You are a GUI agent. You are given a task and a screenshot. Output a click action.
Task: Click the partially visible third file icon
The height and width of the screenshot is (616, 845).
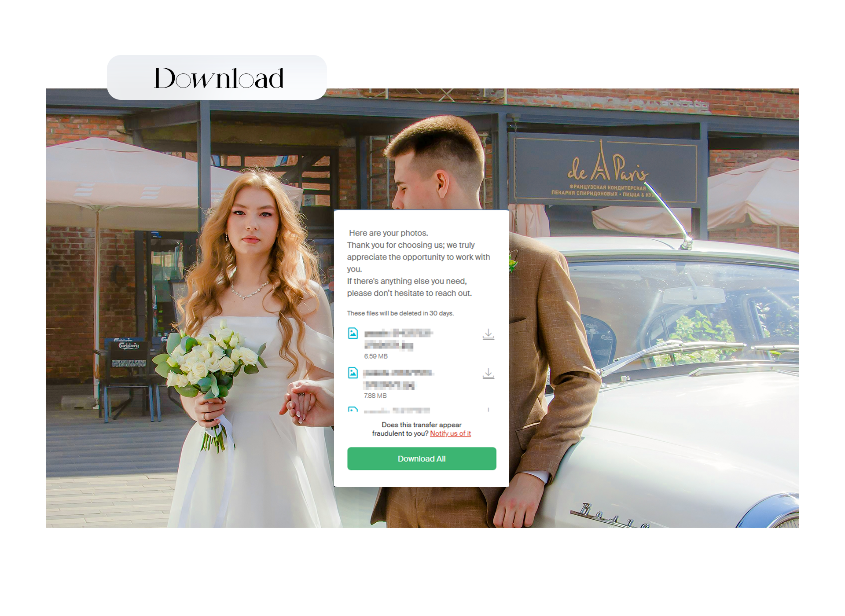[353, 409]
